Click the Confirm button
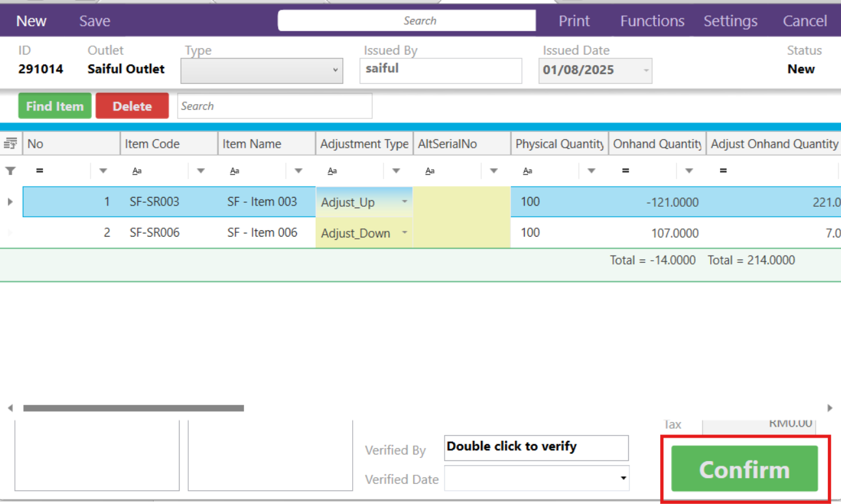The height and width of the screenshot is (504, 841). (744, 468)
